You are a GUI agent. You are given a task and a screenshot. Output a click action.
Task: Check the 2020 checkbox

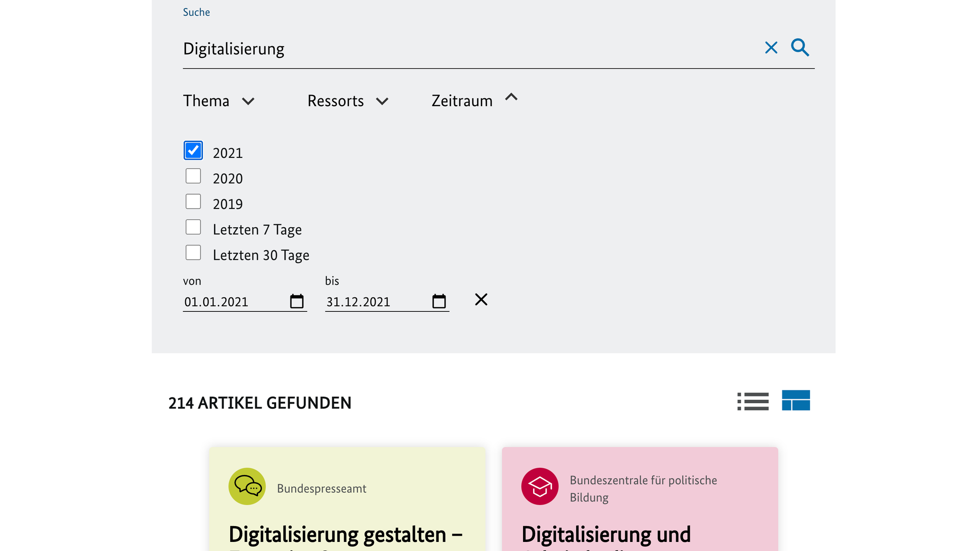tap(193, 176)
